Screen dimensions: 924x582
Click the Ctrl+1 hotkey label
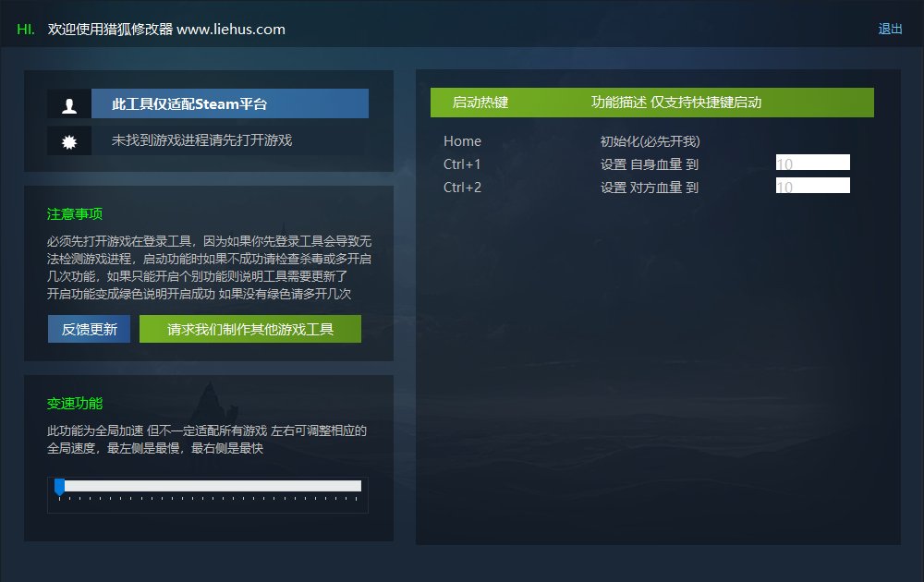pyautogui.click(x=462, y=164)
